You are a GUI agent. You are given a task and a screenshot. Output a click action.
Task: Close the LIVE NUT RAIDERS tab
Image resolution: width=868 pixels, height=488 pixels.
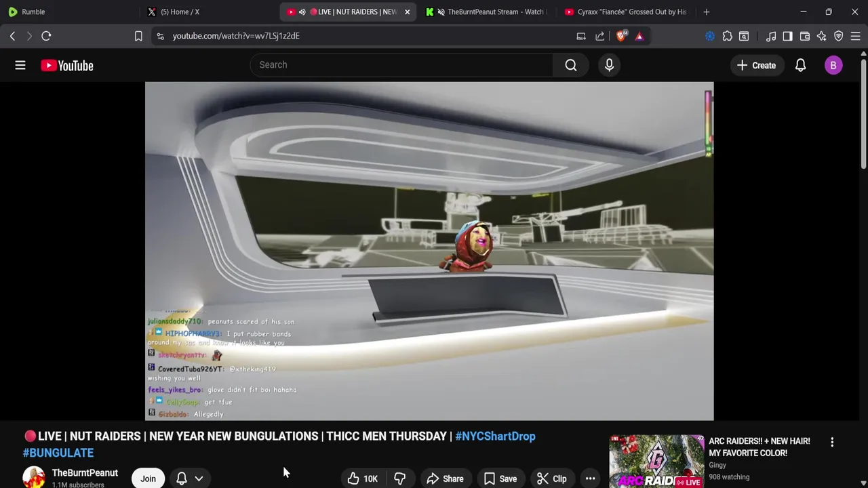tap(407, 12)
